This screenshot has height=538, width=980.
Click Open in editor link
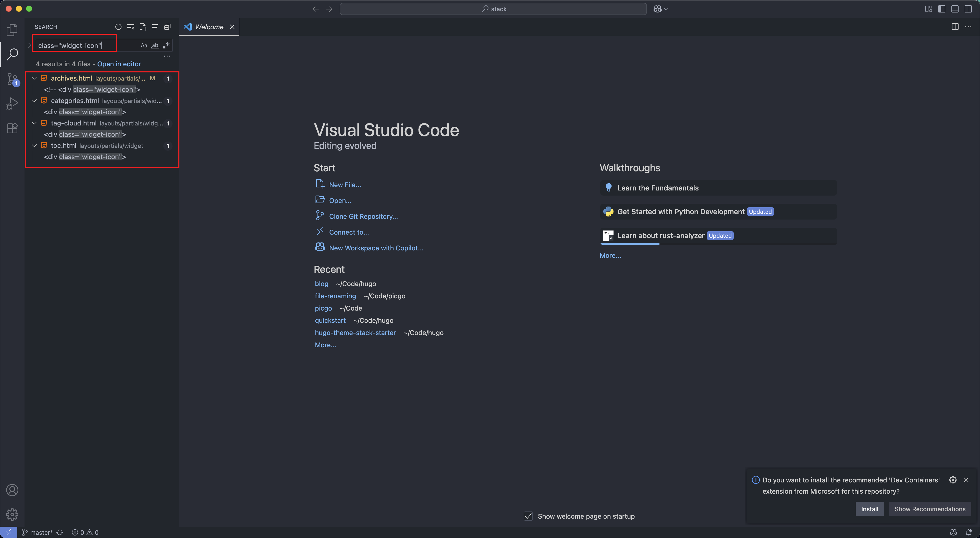point(119,64)
